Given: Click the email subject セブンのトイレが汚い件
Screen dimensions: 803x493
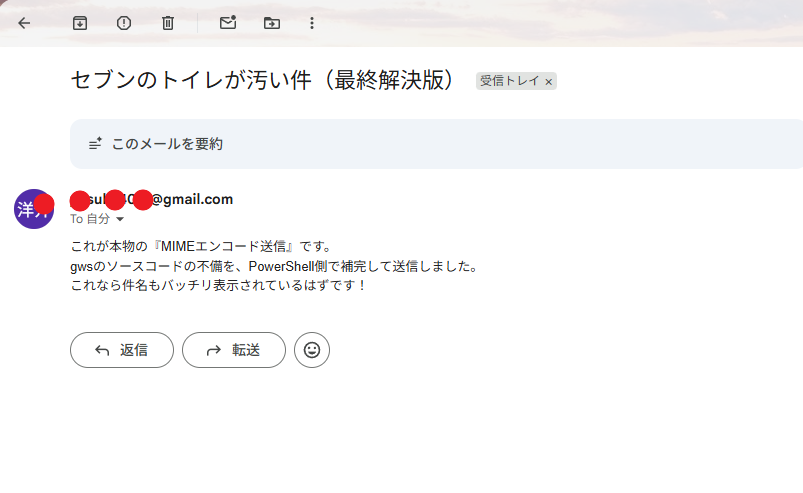Looking at the screenshot, I should pyautogui.click(x=265, y=81).
